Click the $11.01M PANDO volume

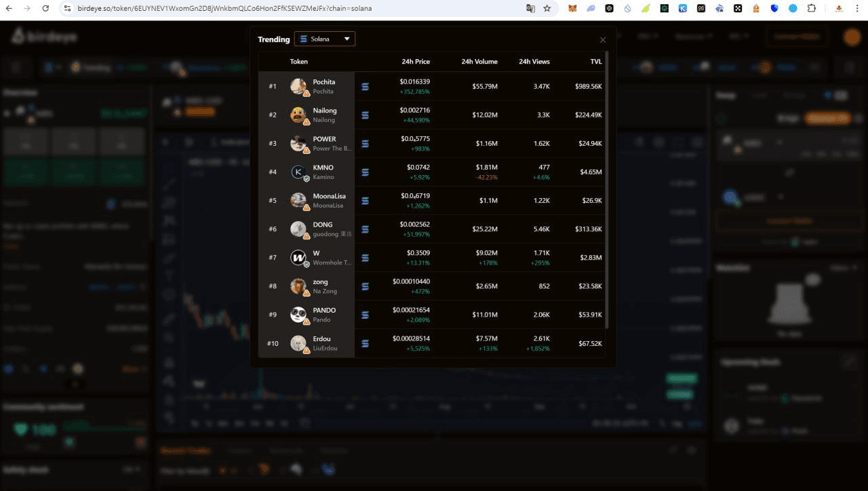(485, 314)
